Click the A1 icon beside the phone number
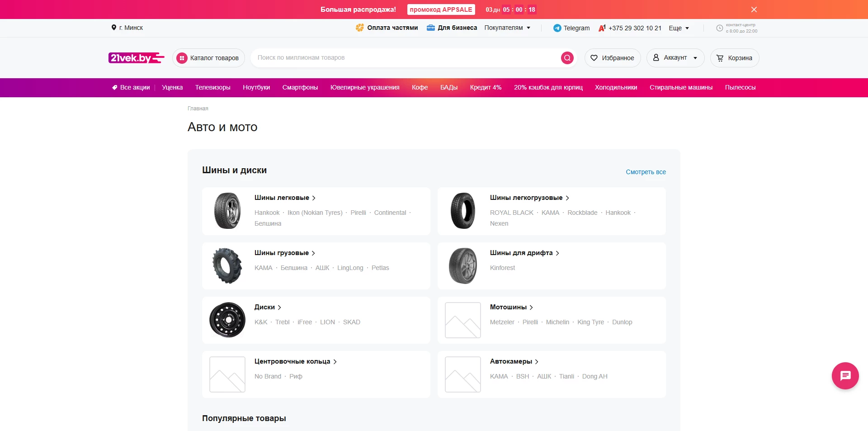The height and width of the screenshot is (431, 868). click(x=601, y=28)
